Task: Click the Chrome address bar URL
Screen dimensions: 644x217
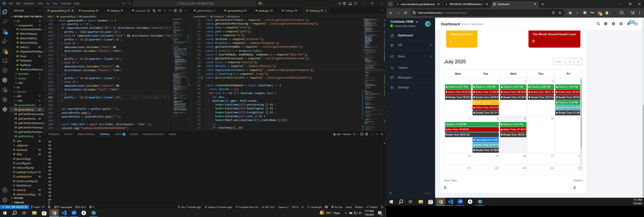Action: [443, 13]
